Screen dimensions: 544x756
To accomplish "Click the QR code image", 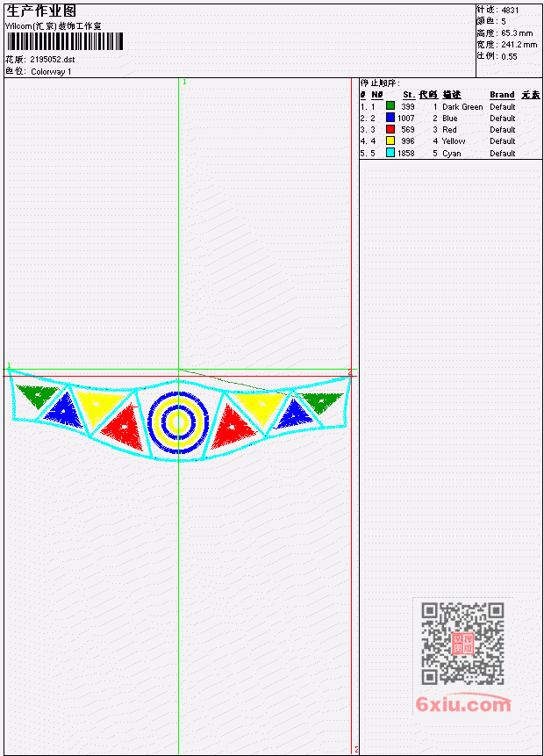I will pos(462,644).
